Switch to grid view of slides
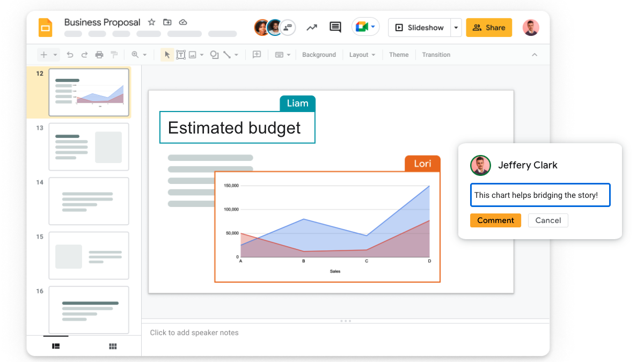This screenshot has height=362, width=644. click(x=113, y=346)
